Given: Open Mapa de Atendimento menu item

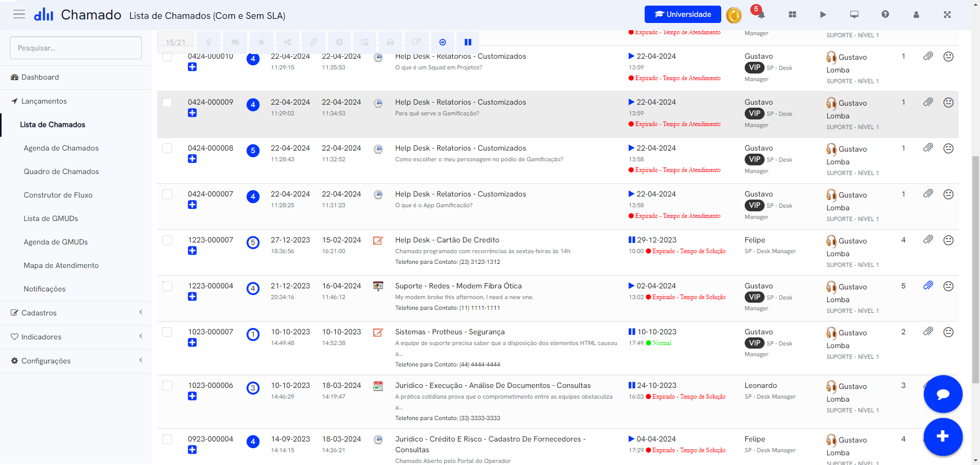Looking at the screenshot, I should click(61, 265).
